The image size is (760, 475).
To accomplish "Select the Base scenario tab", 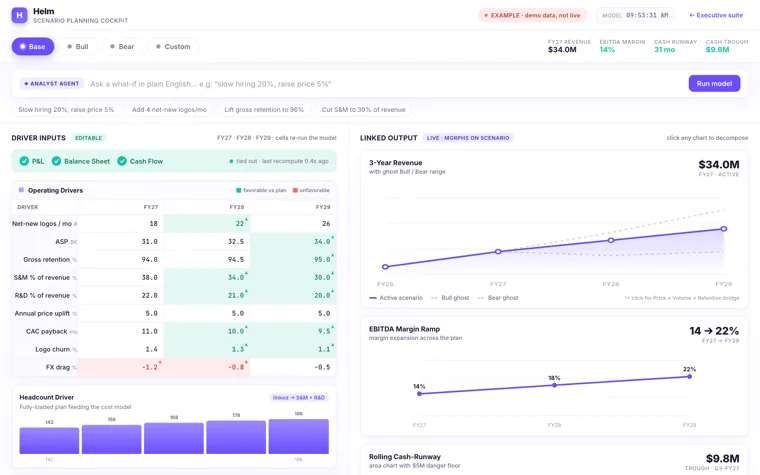I will (33, 47).
